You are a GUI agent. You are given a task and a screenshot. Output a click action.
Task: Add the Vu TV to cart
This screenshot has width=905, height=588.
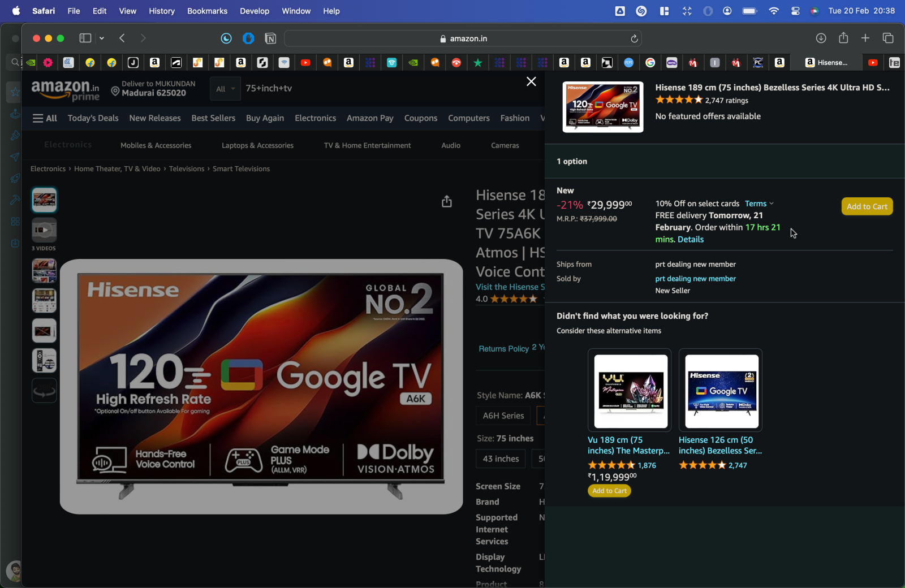(609, 491)
